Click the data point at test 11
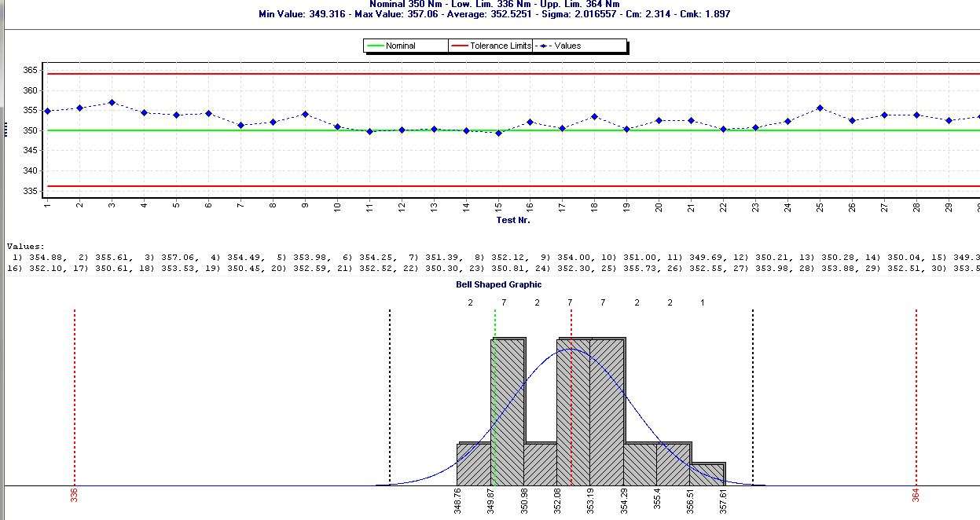Screen dimensions: 980x520 (369, 131)
